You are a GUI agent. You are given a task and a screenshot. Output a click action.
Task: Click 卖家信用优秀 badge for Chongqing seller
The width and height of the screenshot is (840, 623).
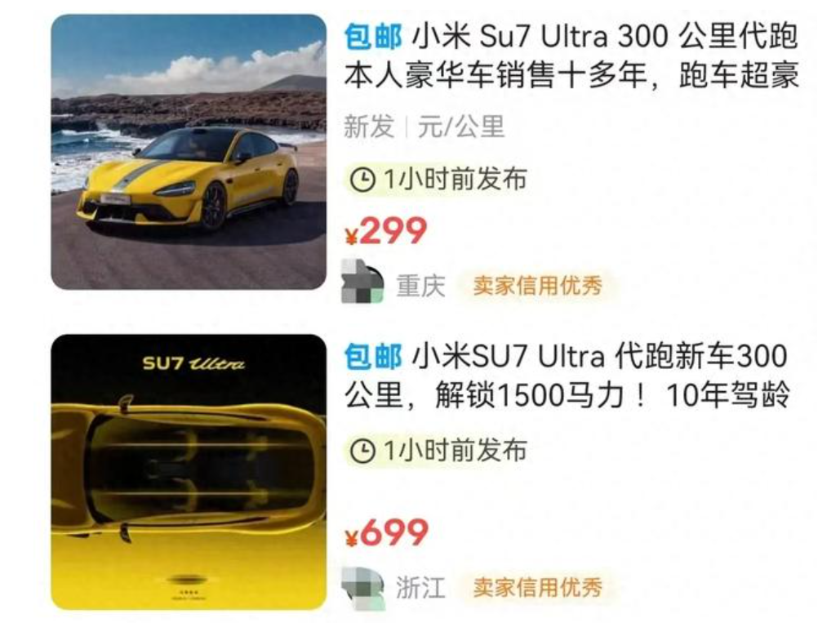pyautogui.click(x=537, y=285)
